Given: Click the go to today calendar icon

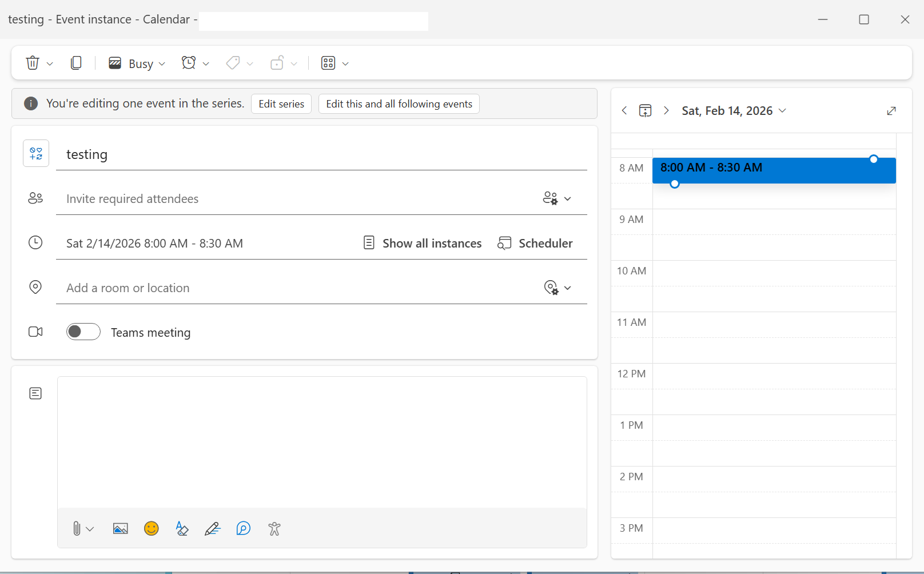Looking at the screenshot, I should tap(646, 110).
